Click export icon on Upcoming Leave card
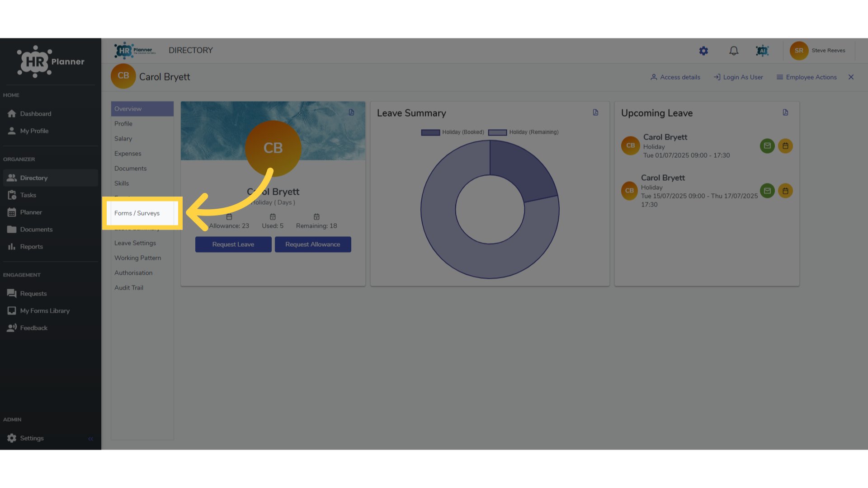Screen dimensions: 868x488 click(x=785, y=113)
